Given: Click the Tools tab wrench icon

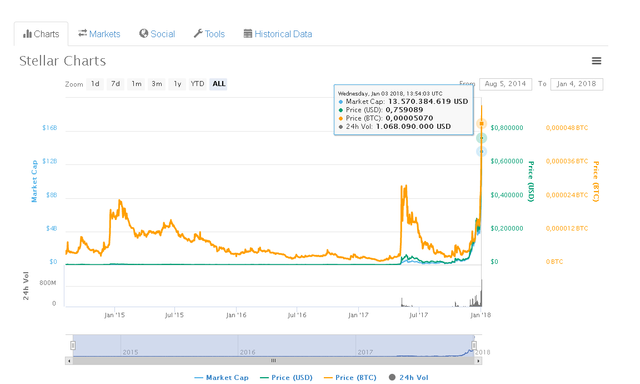Looking at the screenshot, I should pyautogui.click(x=198, y=33).
